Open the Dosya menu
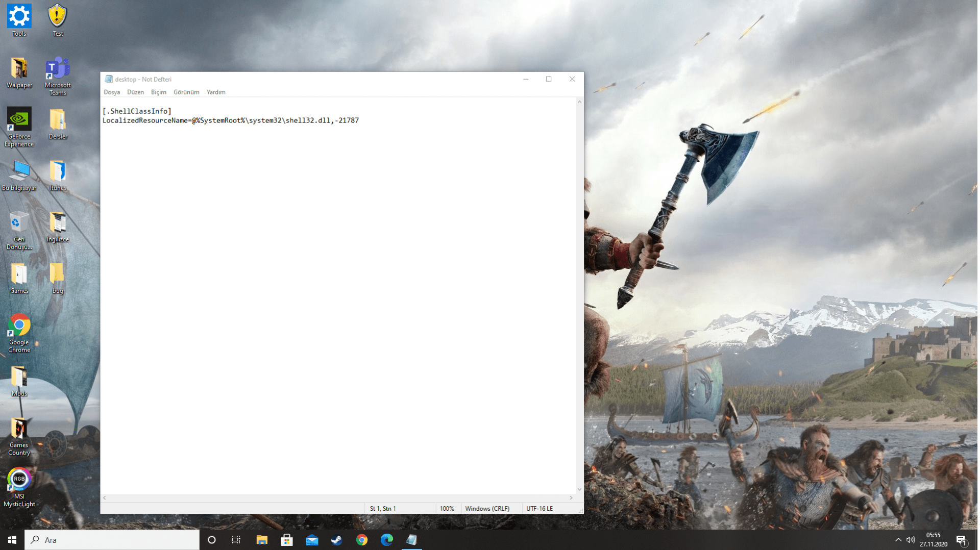Image resolution: width=980 pixels, height=550 pixels. 112,92
